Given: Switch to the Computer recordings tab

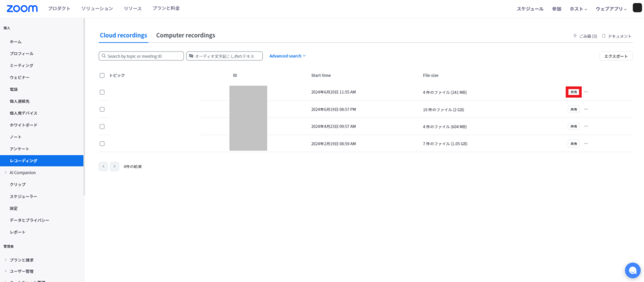Looking at the screenshot, I should coord(186,35).
